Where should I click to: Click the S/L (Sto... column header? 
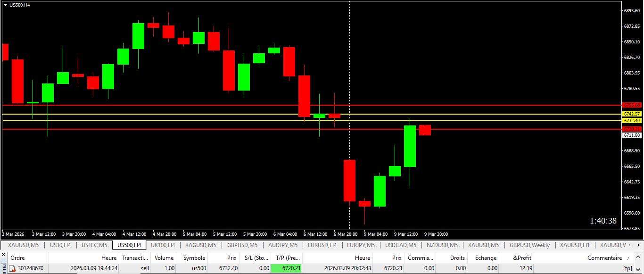255,258
